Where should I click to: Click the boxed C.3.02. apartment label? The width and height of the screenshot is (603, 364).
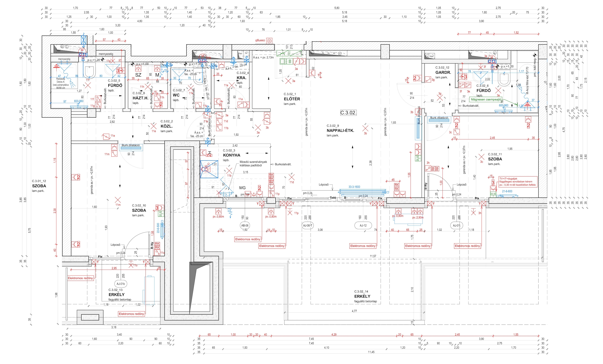pyautogui.click(x=348, y=113)
